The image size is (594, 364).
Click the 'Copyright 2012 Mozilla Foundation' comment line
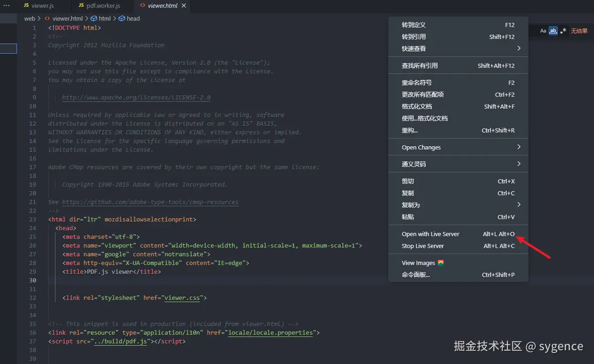point(106,45)
